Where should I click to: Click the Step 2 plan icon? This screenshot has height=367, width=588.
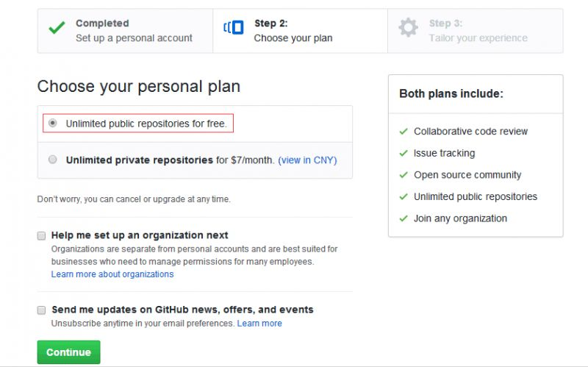tap(234, 27)
